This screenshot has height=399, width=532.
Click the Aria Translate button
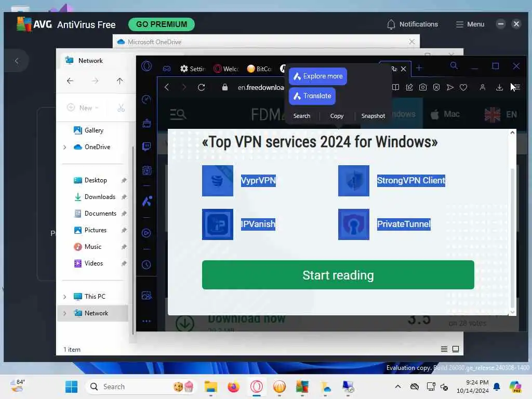312,96
